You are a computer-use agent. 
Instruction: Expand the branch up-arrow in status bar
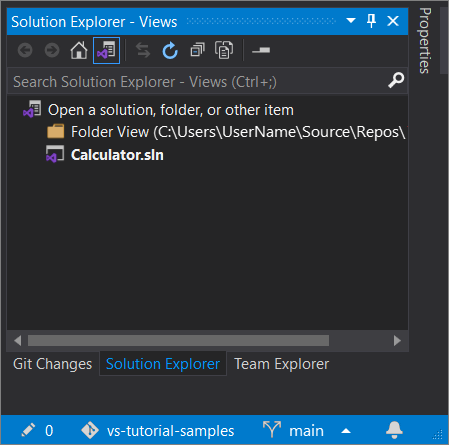pyautogui.click(x=346, y=431)
